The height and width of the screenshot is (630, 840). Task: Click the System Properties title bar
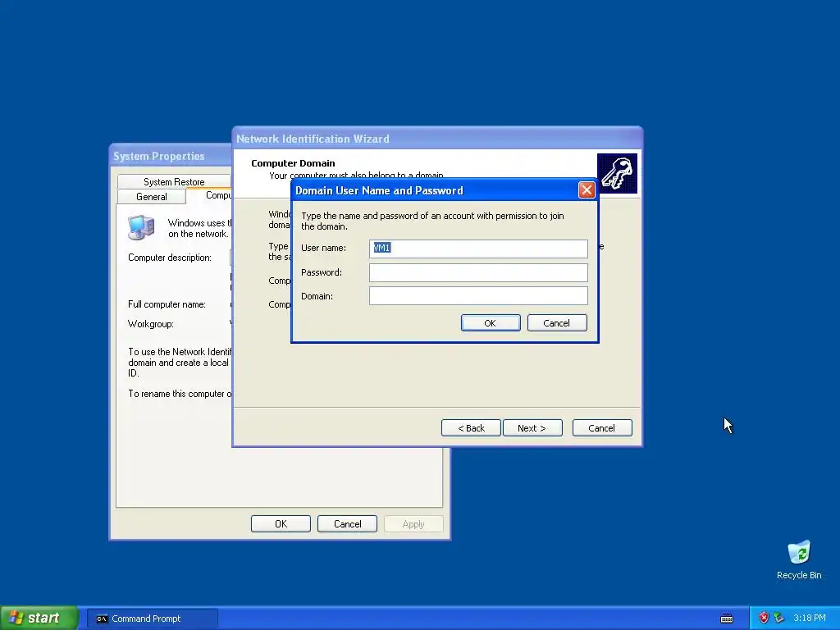click(x=171, y=156)
